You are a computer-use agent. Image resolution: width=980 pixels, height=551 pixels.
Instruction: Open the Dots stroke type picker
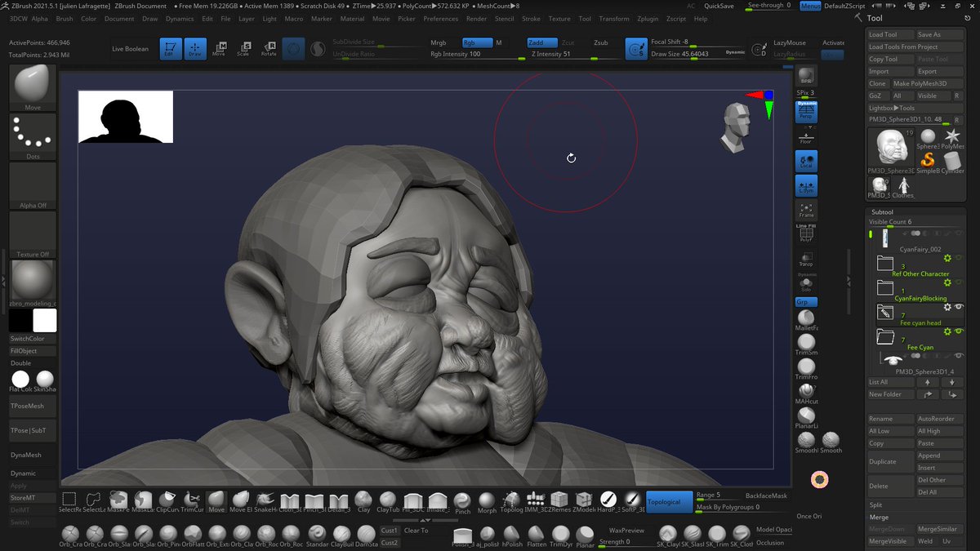click(x=33, y=137)
